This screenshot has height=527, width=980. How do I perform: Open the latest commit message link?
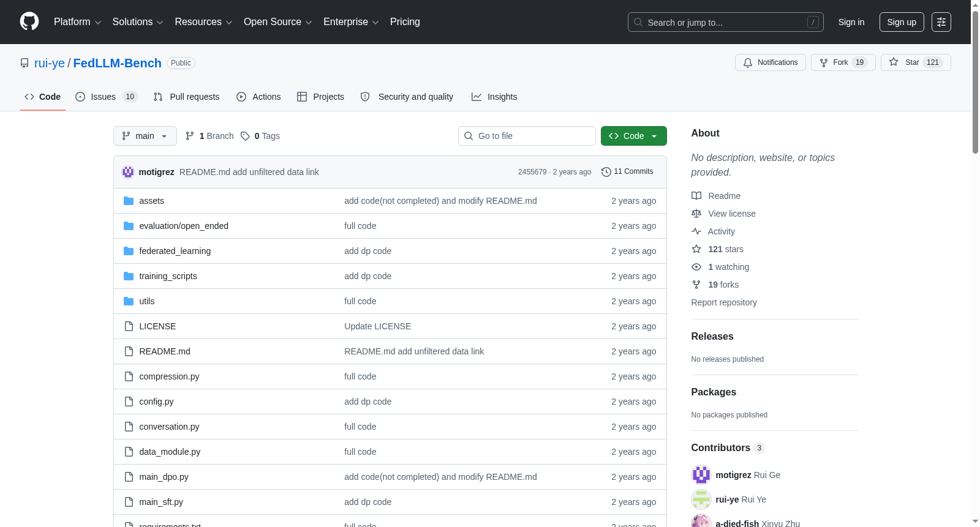(x=249, y=172)
